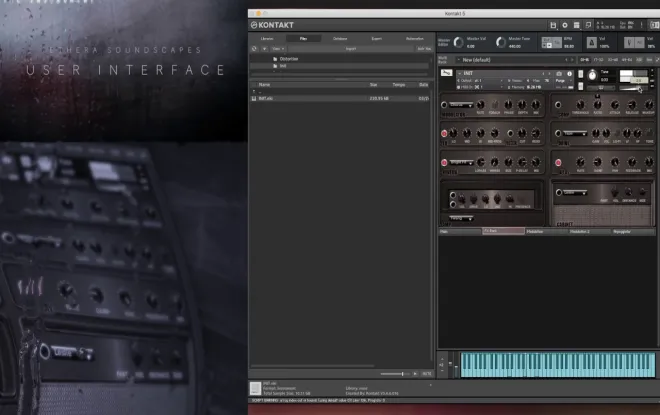Image resolution: width=660 pixels, height=415 pixels.
Task: Open the Amp model dropdown
Action: coord(461,218)
